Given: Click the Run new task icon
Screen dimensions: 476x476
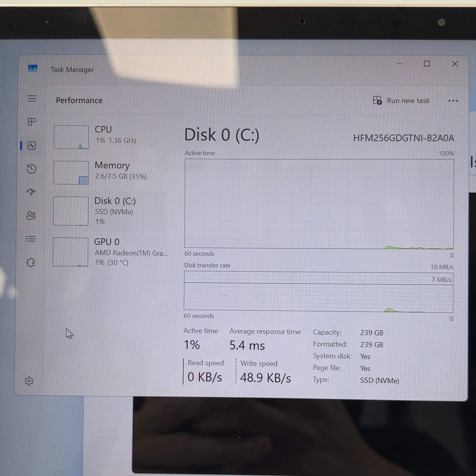Looking at the screenshot, I should point(377,100).
